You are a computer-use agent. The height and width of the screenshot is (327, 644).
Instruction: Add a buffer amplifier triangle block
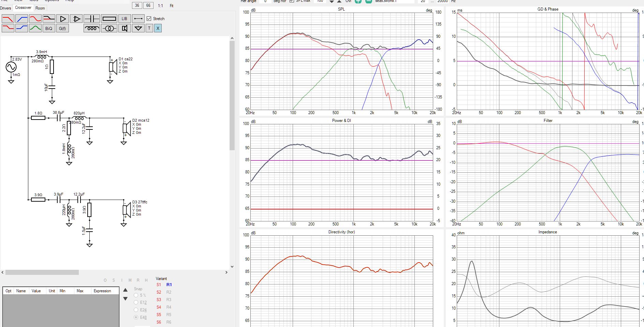click(62, 19)
